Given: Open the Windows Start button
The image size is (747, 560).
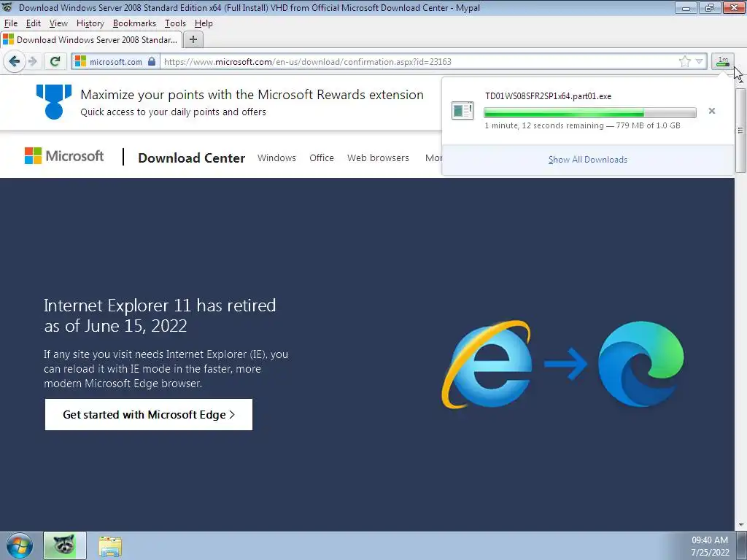Looking at the screenshot, I should (x=20, y=545).
